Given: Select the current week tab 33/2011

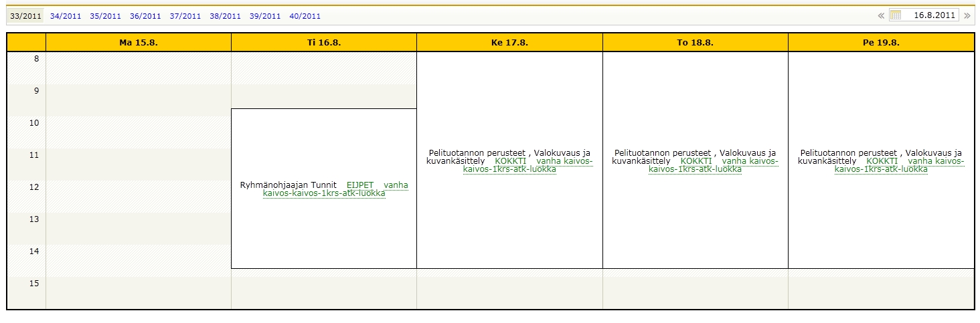Looking at the screenshot, I should [x=25, y=16].
